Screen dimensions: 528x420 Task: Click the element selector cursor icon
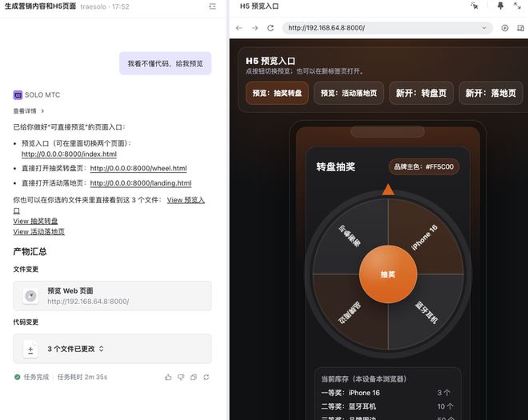tap(474, 6)
